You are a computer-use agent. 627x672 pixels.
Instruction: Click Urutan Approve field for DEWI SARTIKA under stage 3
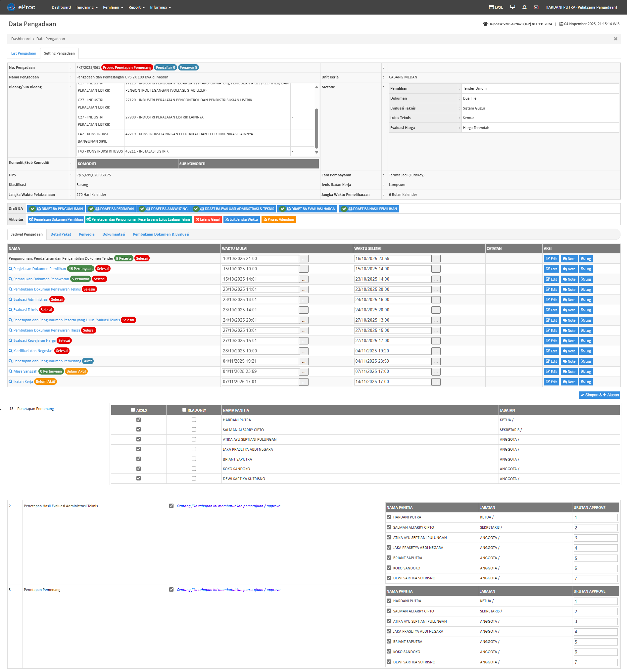595,662
